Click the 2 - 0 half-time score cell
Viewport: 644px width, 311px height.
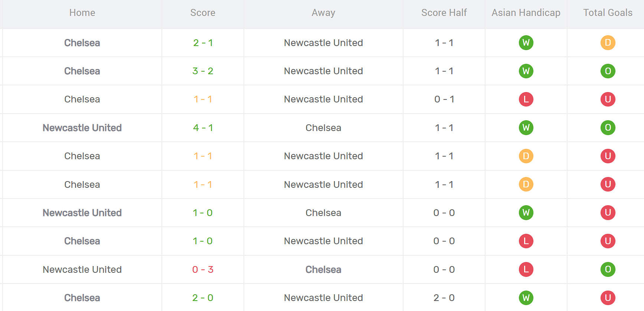[444, 298]
